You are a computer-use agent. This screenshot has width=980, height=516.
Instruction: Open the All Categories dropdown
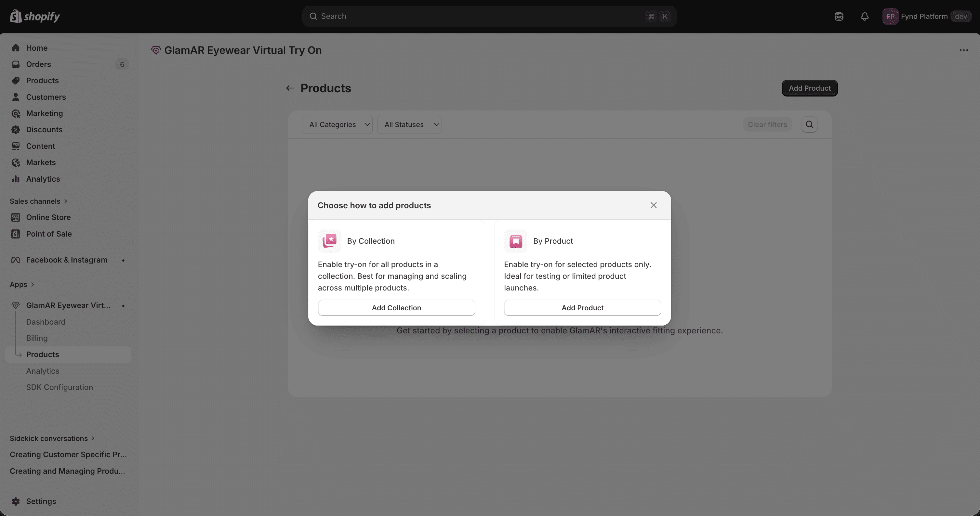[337, 125]
